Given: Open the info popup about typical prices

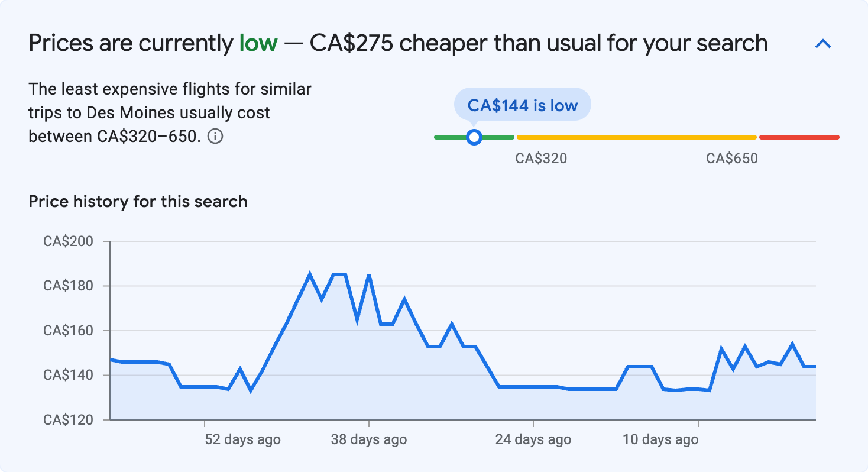Looking at the screenshot, I should coord(216,137).
